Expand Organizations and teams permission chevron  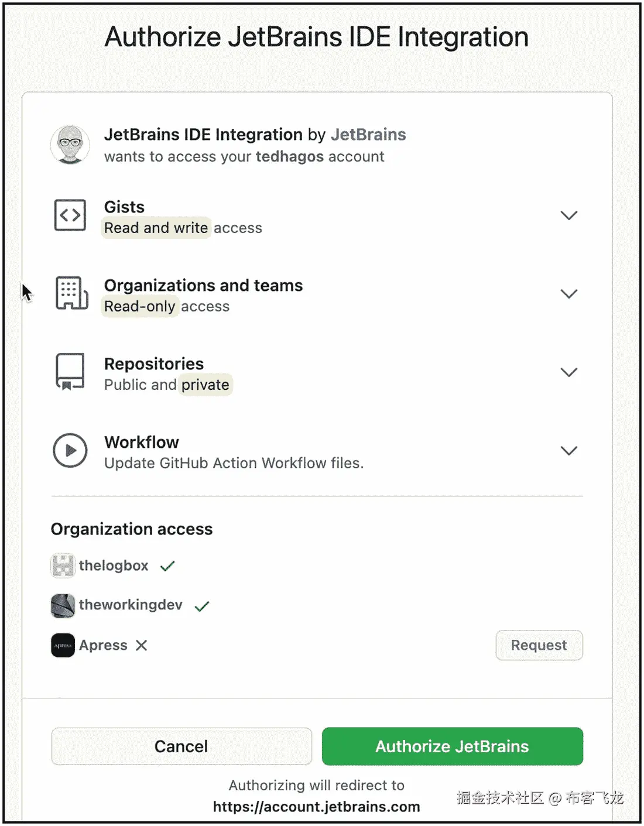pos(568,293)
